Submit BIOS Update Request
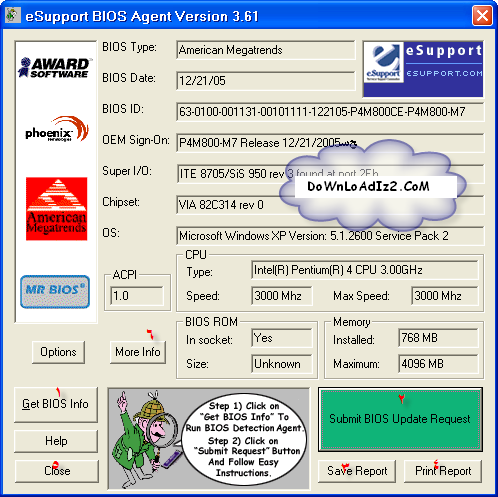 [x=400, y=419]
